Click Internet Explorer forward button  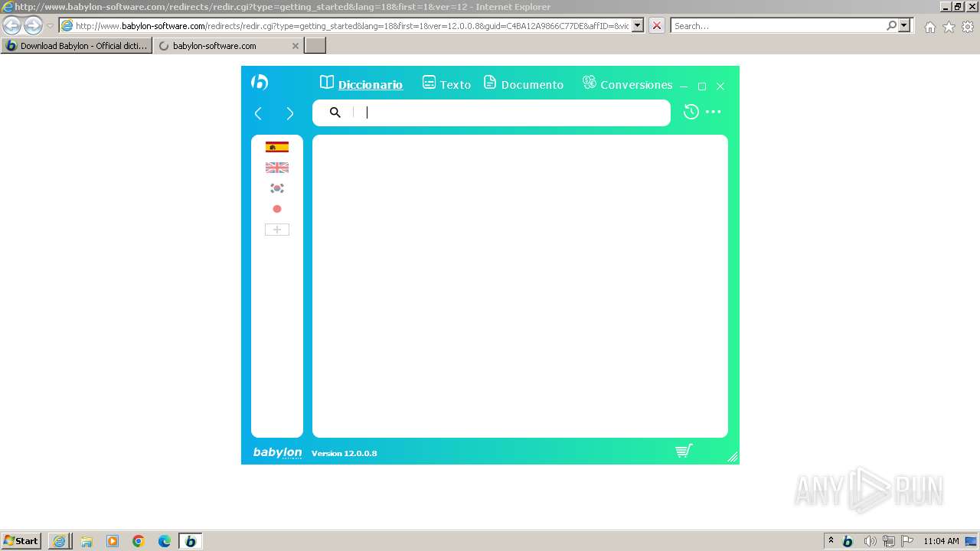tap(33, 25)
